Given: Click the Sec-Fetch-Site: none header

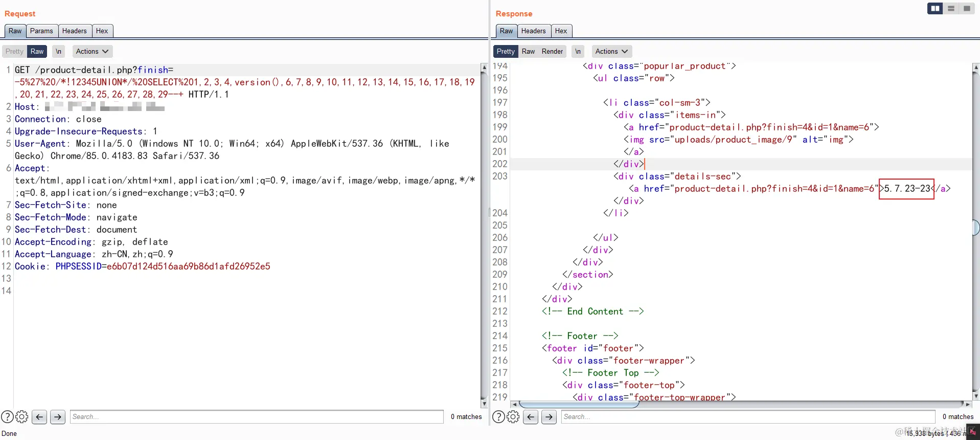Looking at the screenshot, I should [x=66, y=205].
